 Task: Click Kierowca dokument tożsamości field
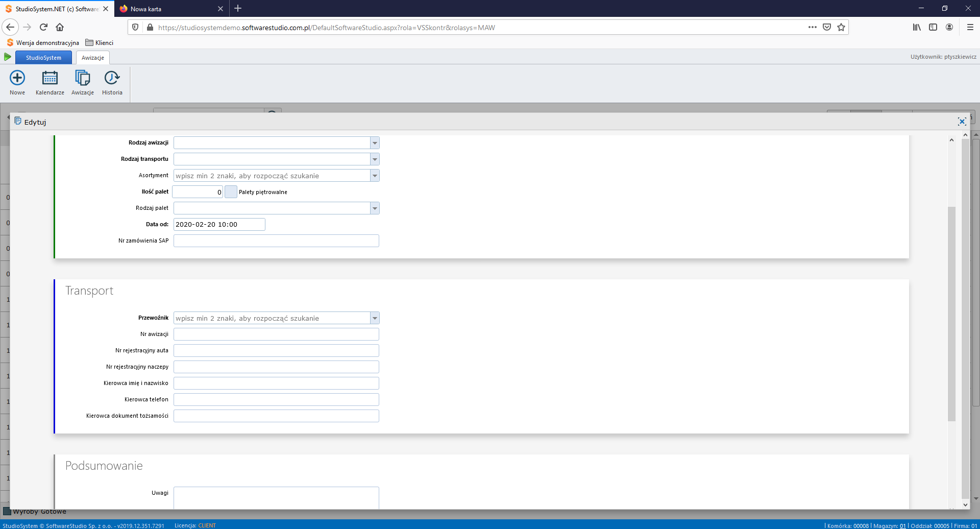pos(276,416)
